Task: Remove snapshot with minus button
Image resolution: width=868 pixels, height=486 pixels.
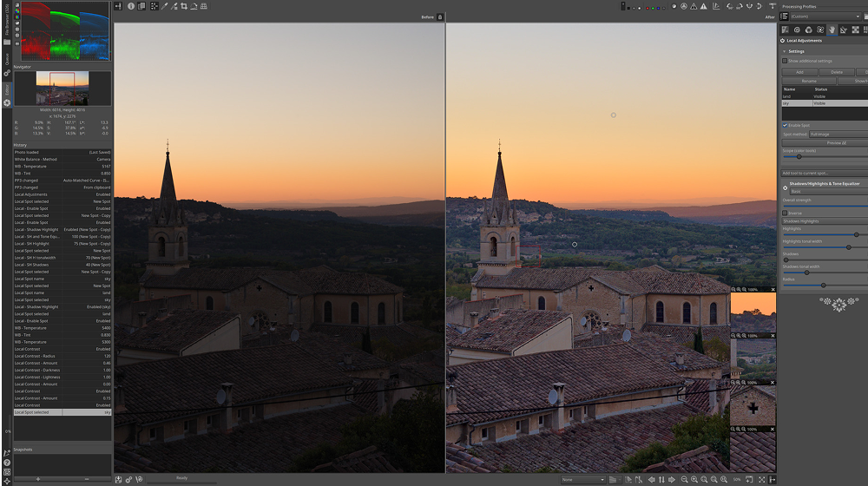Action: click(x=86, y=479)
